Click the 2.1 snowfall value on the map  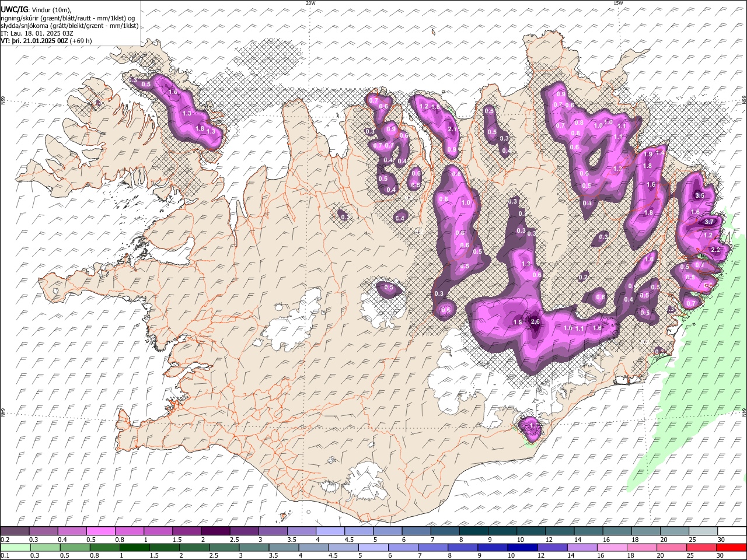tap(452, 129)
